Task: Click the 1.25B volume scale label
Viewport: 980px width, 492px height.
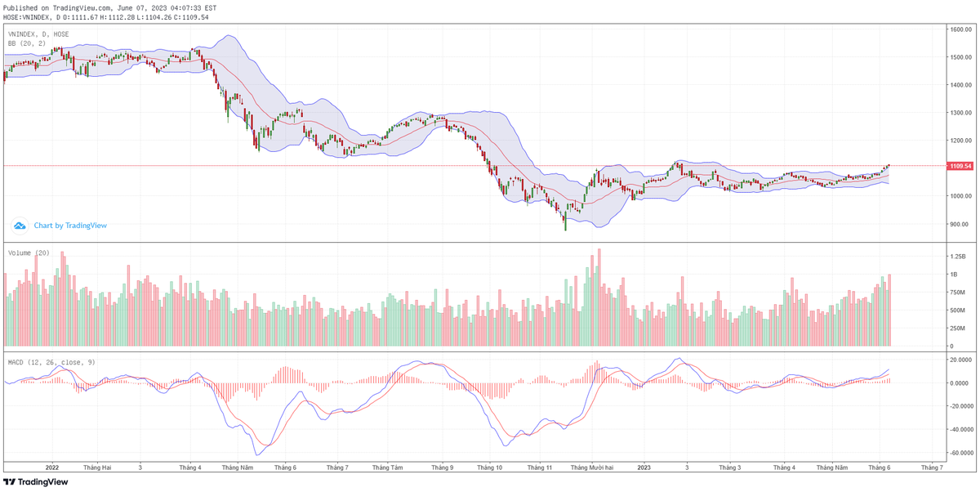Action: tap(957, 256)
